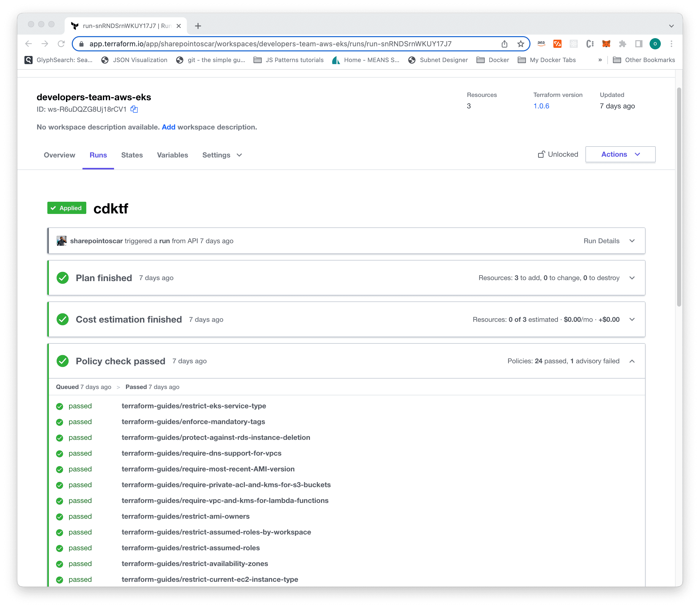Open the Variables tab
The image size is (700, 608).
[x=172, y=155]
